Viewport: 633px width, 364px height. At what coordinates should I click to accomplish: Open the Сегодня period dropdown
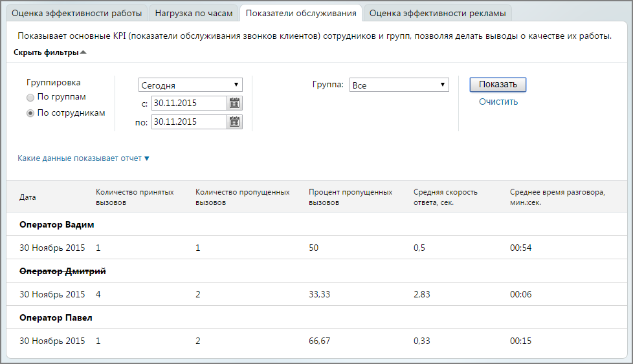(190, 85)
